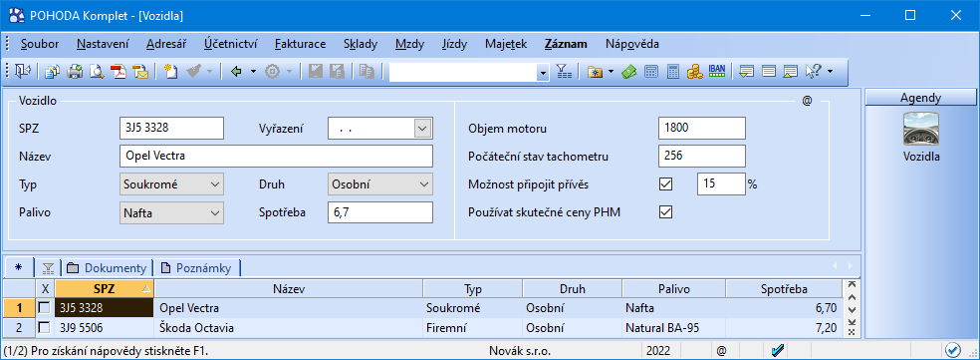The width and height of the screenshot is (980, 360).
Task: Click the exit-door icon in the toolbar
Action: click(x=24, y=72)
